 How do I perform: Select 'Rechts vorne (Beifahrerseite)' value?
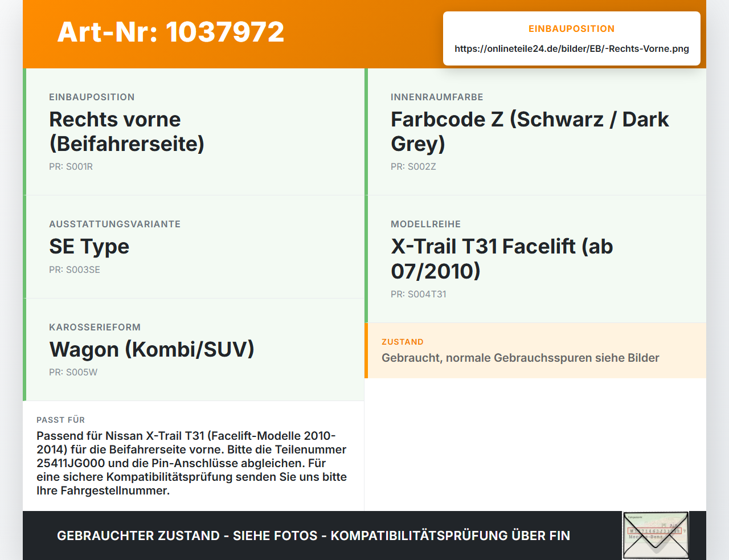tap(126, 132)
